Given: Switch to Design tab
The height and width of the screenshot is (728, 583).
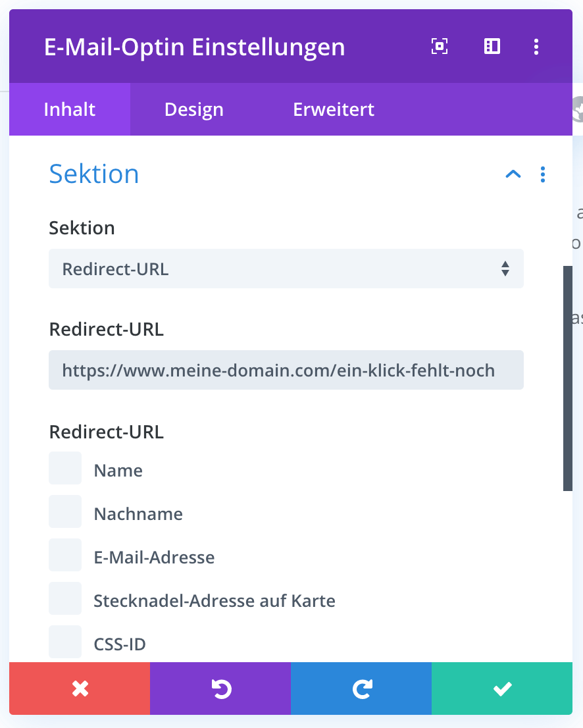Looking at the screenshot, I should click(x=194, y=109).
